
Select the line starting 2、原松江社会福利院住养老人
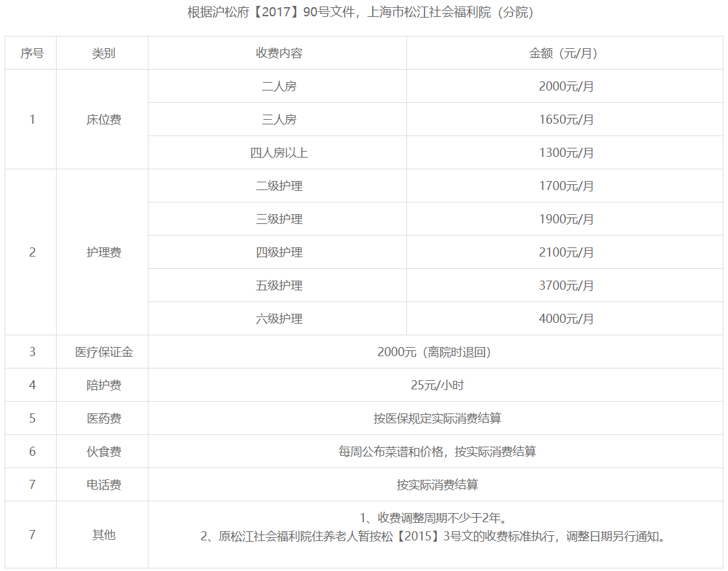436,536
